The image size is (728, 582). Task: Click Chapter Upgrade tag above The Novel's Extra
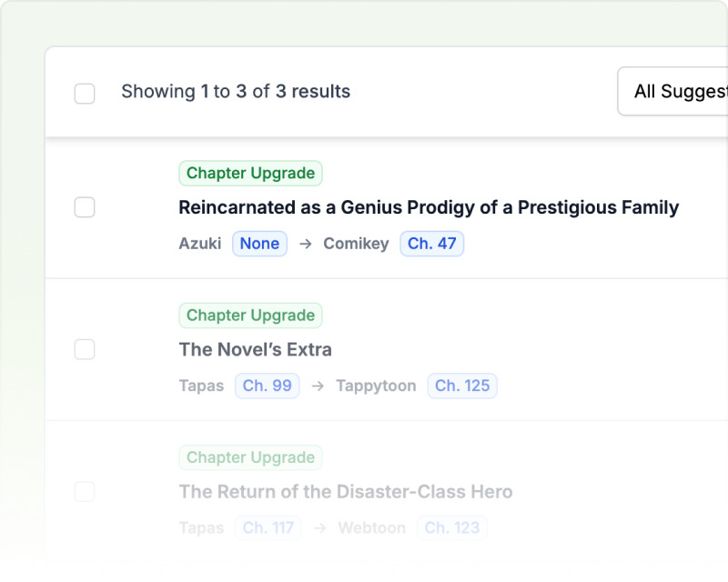click(251, 316)
